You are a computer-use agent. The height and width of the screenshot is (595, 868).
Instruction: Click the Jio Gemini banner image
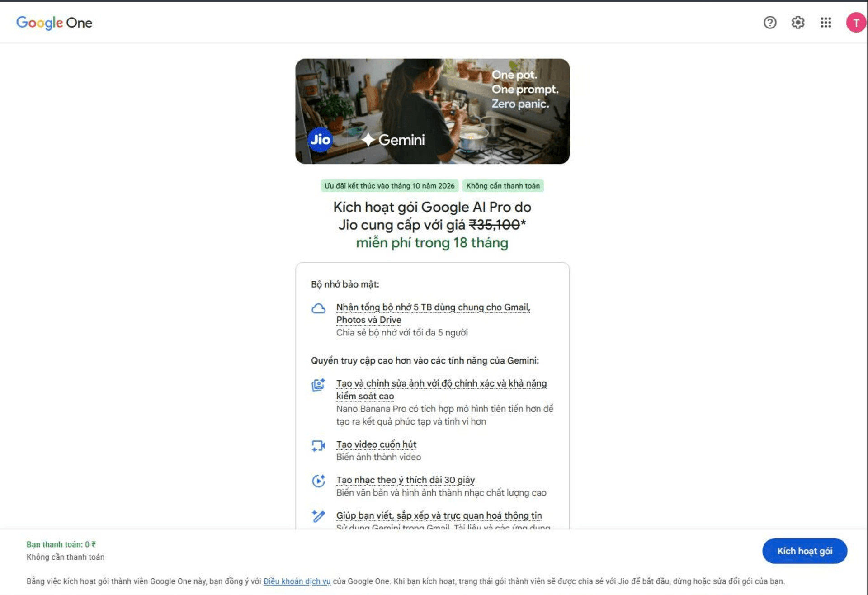click(x=433, y=111)
